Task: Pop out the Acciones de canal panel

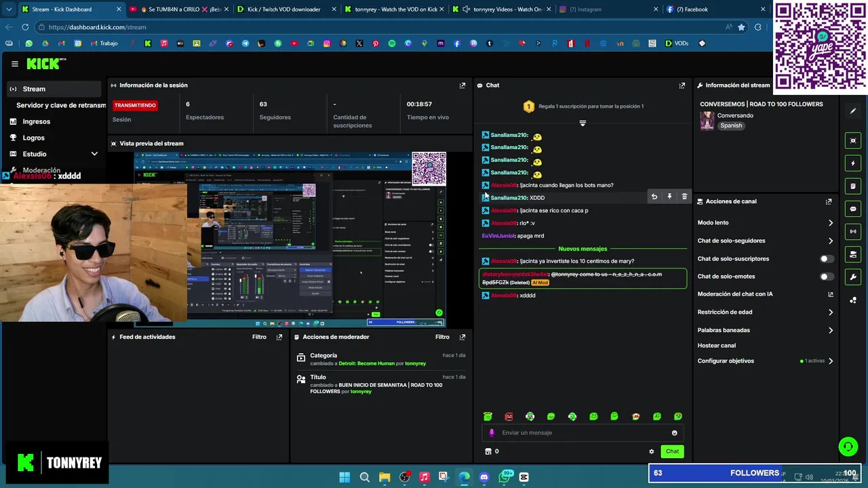Action: tap(829, 201)
